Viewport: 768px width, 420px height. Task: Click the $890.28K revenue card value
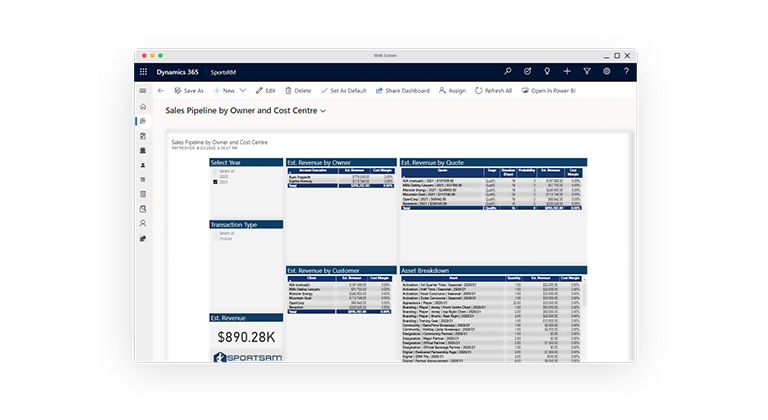(x=246, y=337)
